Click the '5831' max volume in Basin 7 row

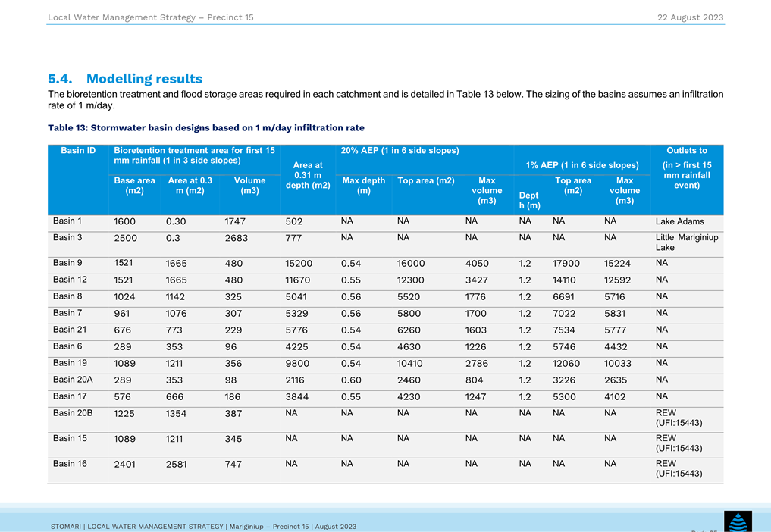pyautogui.click(x=615, y=315)
